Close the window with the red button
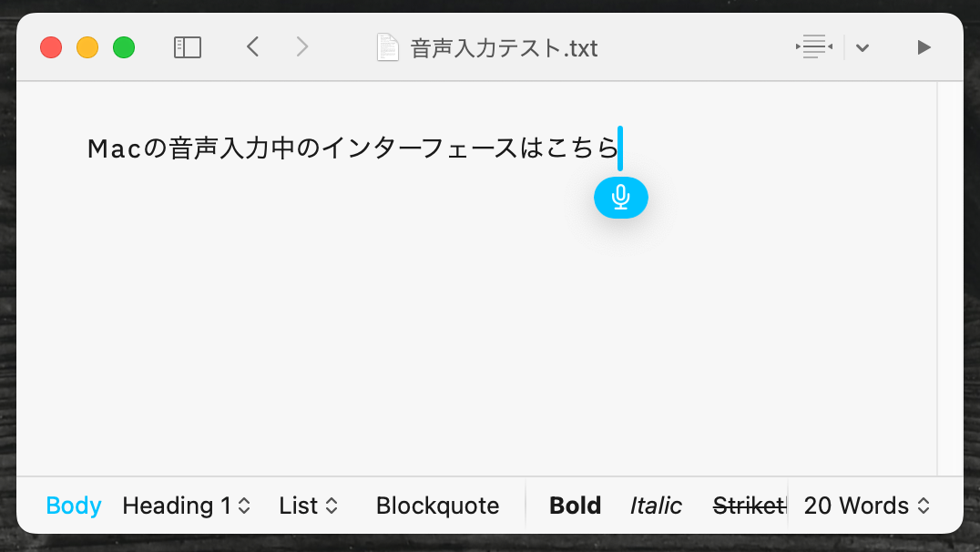The height and width of the screenshot is (552, 980). tap(51, 47)
